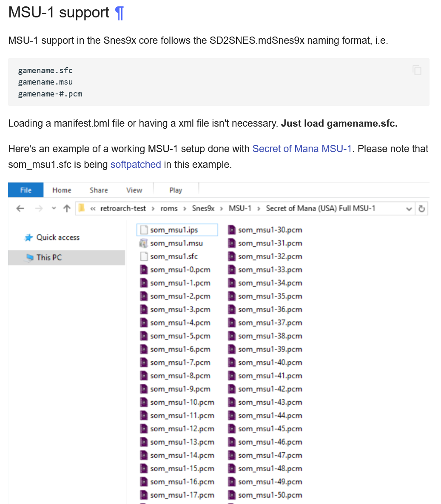This screenshot has width=441, height=504.
Task: Expand the chevron after Snes9x
Action: click(x=221, y=209)
